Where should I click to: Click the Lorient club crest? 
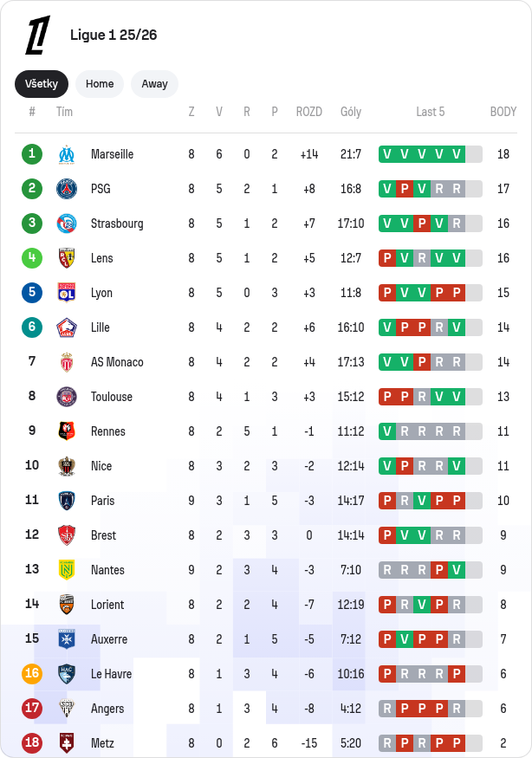[x=67, y=605]
